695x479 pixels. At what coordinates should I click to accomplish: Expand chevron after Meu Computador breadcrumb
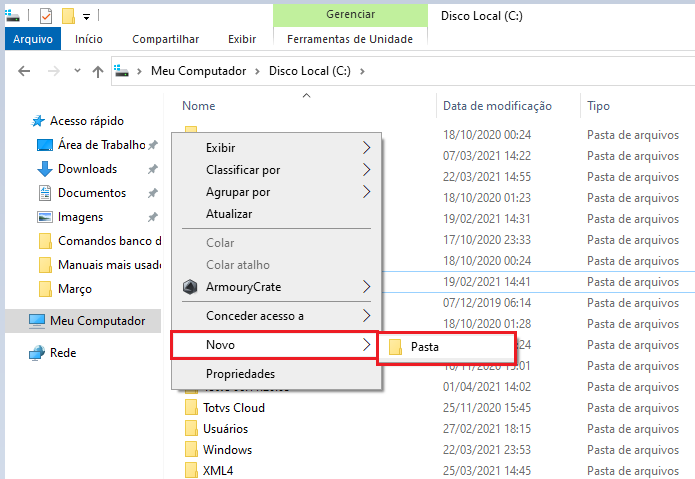(x=257, y=71)
